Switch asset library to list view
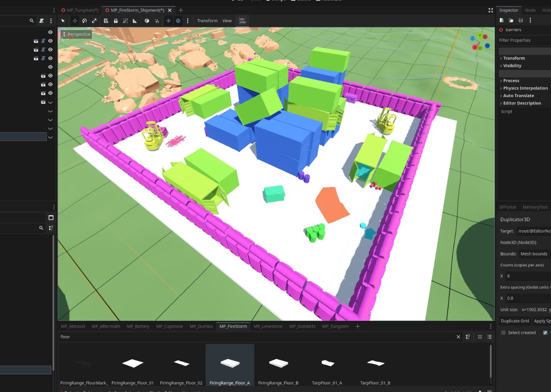Viewport: 551px width, 392px height. point(490,337)
